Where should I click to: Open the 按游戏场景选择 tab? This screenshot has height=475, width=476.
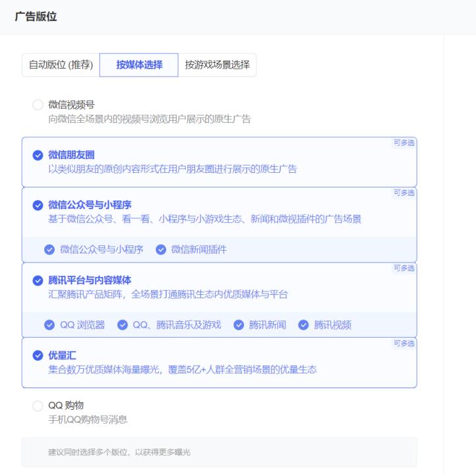[217, 65]
